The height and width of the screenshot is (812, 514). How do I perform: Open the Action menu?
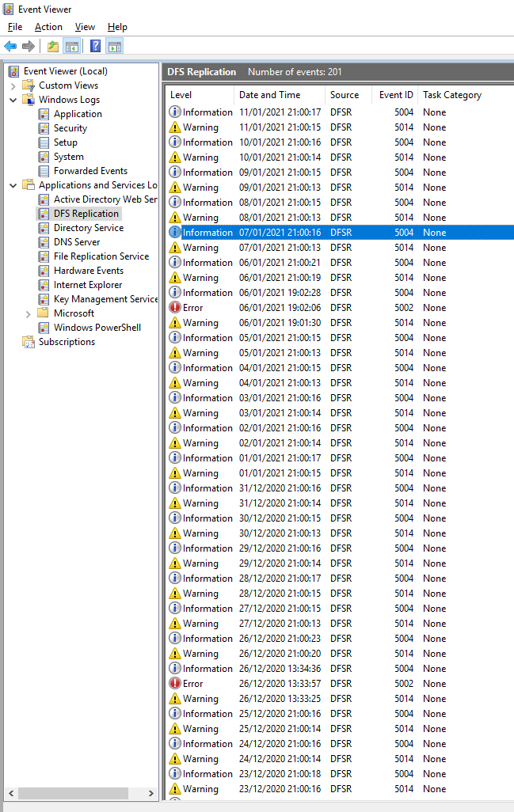pyautogui.click(x=48, y=27)
